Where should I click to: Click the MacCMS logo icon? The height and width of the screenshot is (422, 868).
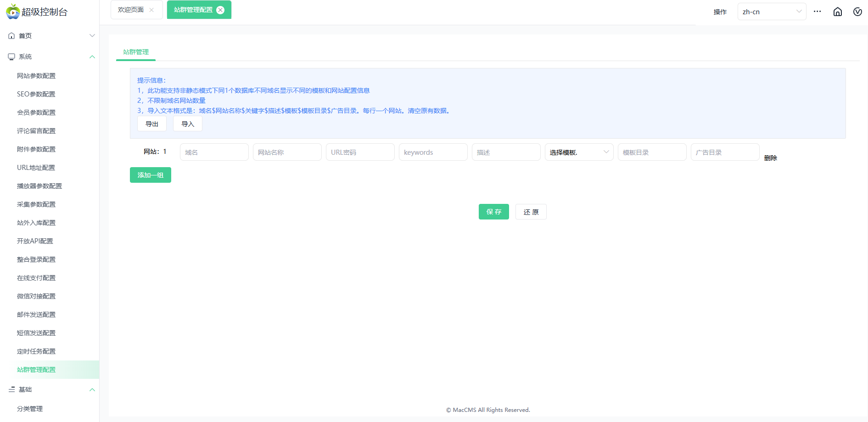13,11
